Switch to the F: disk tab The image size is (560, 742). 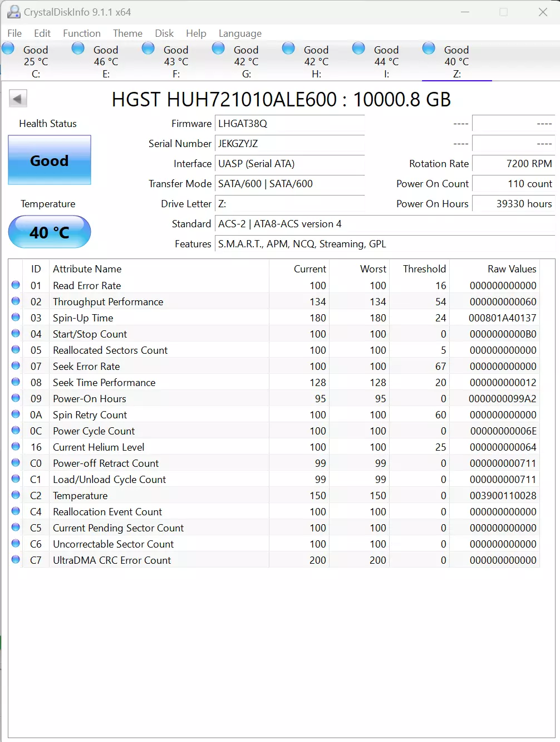(176, 61)
